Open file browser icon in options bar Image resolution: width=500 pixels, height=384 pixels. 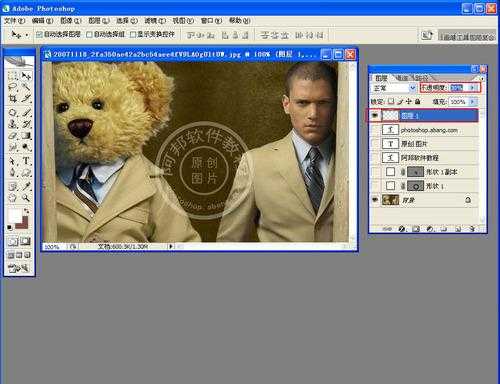click(427, 35)
